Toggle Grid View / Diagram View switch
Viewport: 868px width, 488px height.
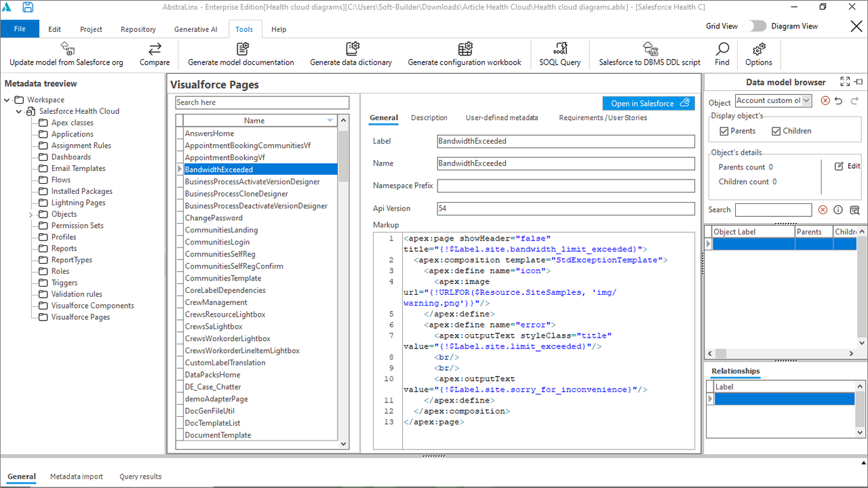754,26
